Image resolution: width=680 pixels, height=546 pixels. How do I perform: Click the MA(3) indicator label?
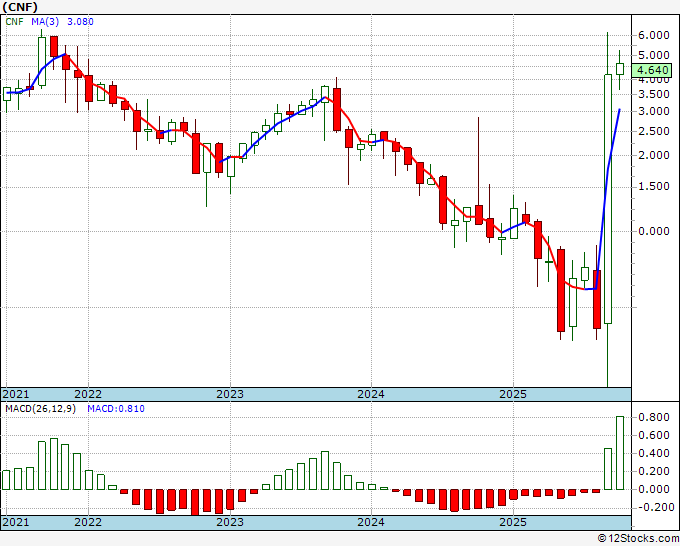45,22
